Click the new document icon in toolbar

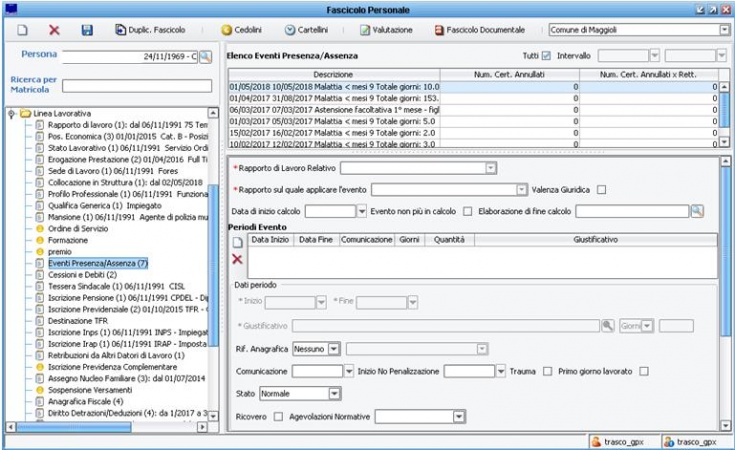coord(22,31)
